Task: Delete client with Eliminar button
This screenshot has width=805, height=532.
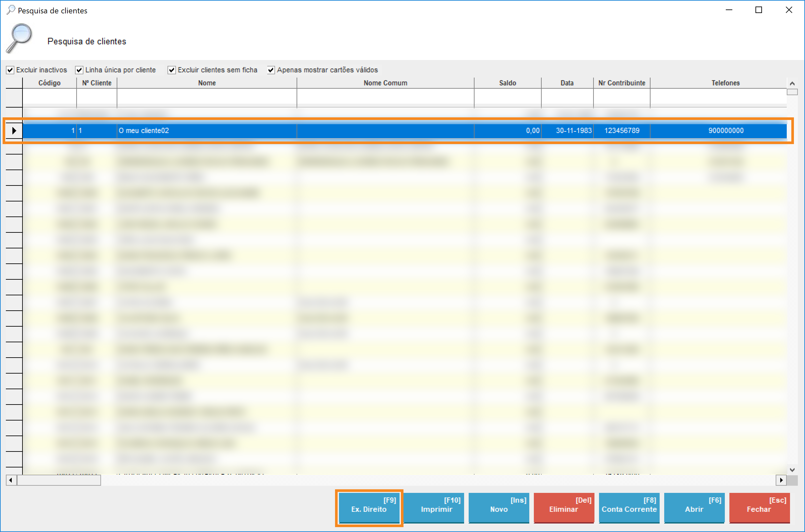Action: tap(563, 508)
